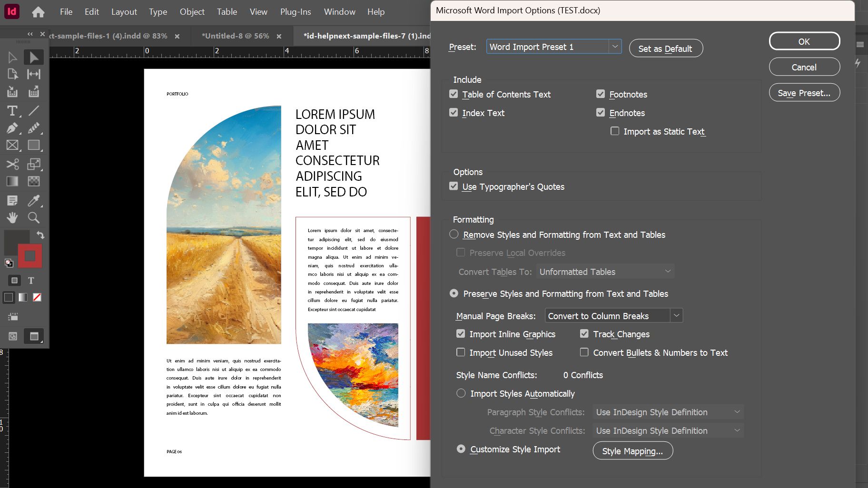Screen dimensions: 868x488
Task: Select the Pencil tool
Action: 33,128
